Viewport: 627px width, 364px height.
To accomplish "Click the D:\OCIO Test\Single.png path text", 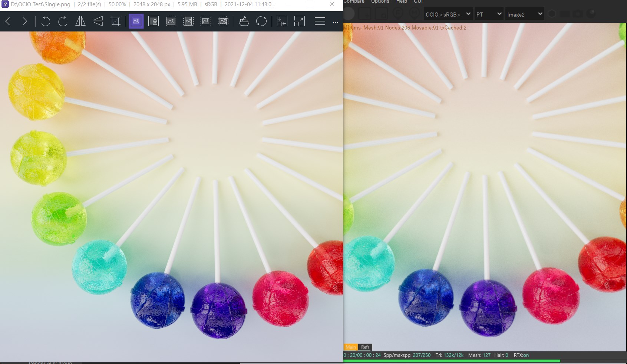I will coord(40,4).
